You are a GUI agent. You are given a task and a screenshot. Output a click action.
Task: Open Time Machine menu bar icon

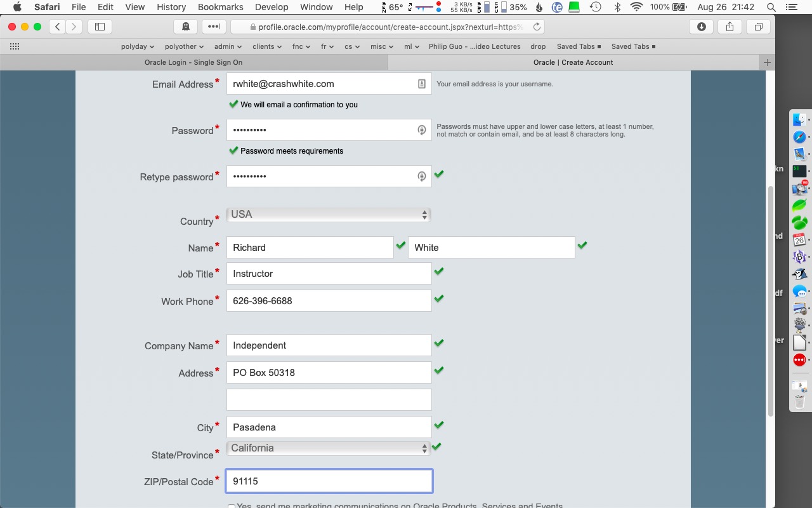pyautogui.click(x=595, y=7)
